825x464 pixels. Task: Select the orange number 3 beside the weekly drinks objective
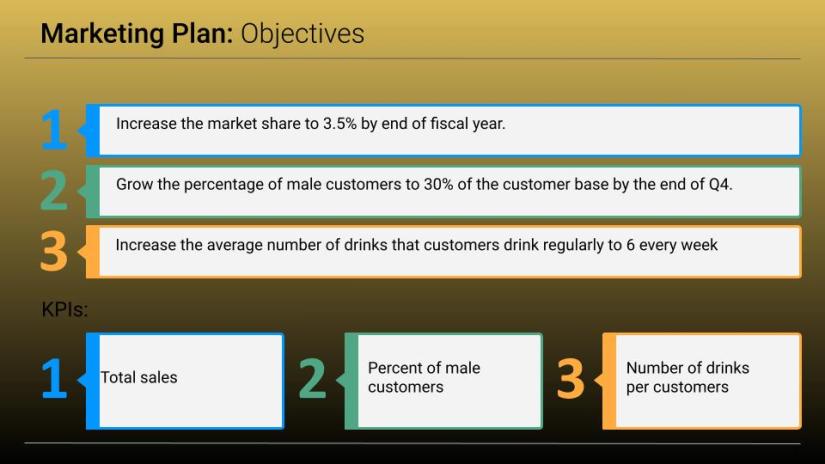(x=54, y=252)
